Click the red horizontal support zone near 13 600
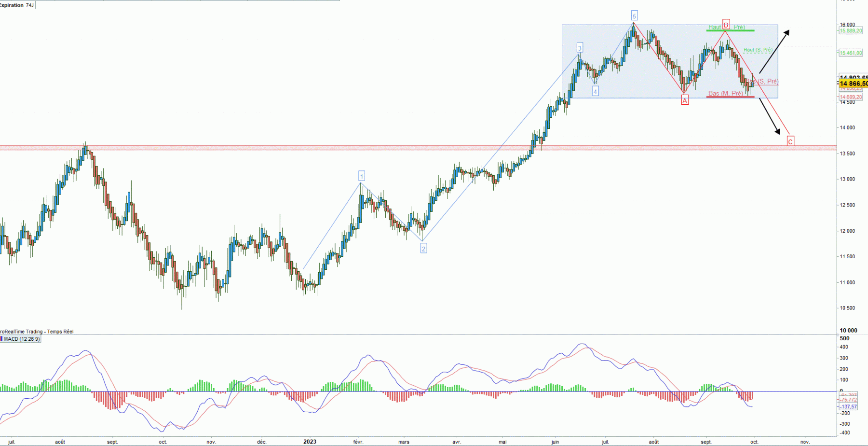This screenshot has width=868, height=446. click(x=418, y=147)
